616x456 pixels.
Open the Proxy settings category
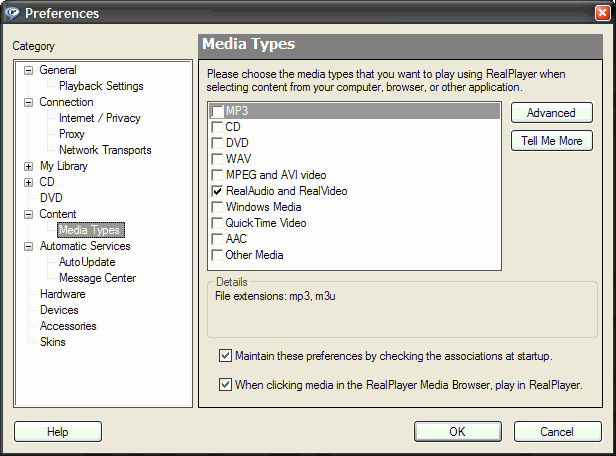click(x=72, y=134)
